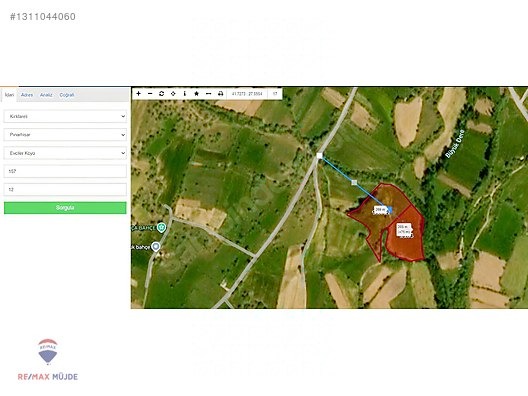Open the Evciler Köyü neighborhood dropdown

(65, 153)
